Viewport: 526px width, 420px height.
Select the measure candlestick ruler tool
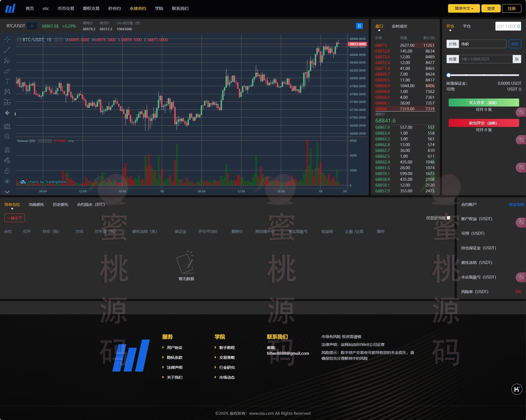7,126
